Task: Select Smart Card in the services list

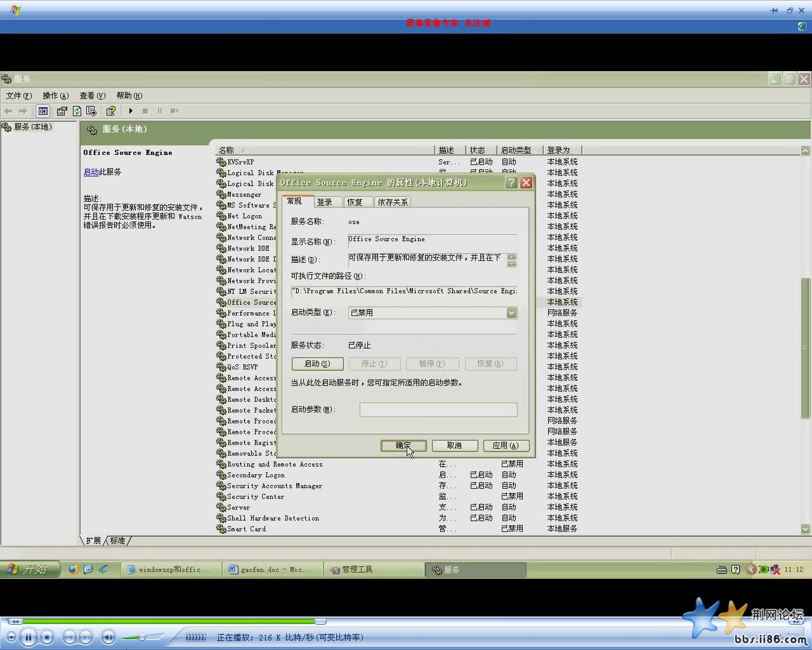Action: [246, 529]
